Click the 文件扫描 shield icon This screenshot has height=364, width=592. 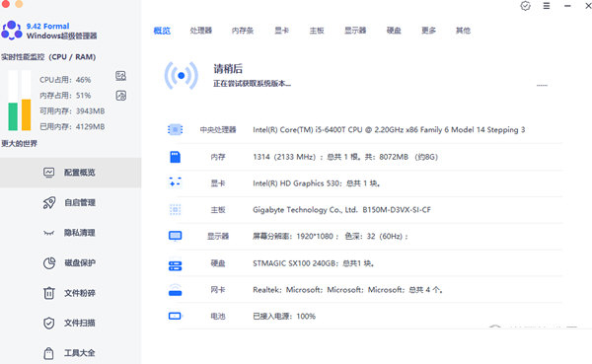pos(49,324)
